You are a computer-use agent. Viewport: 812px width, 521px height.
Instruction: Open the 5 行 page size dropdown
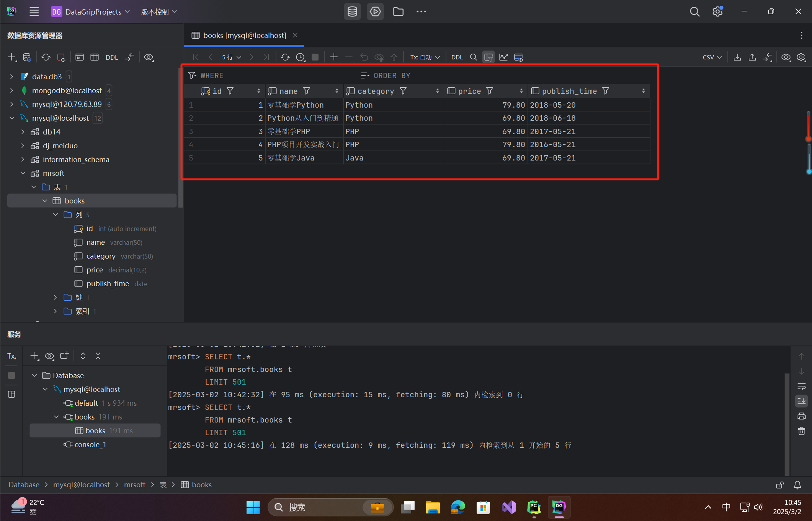click(x=231, y=57)
